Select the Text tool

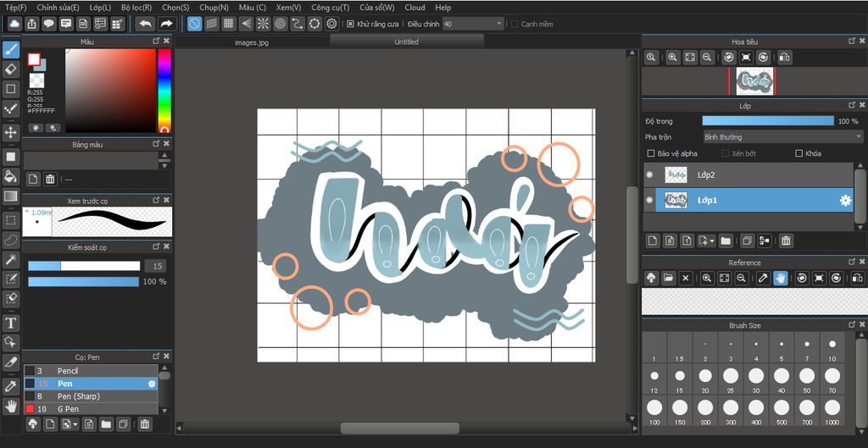(x=10, y=323)
